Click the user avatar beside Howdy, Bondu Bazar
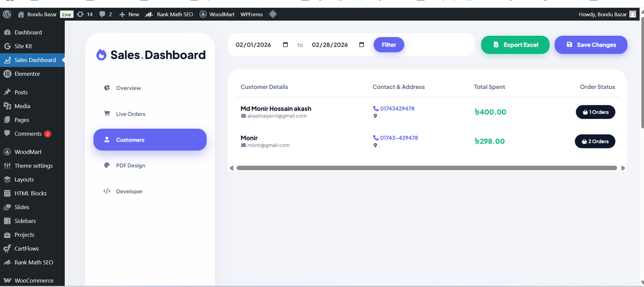 click(x=633, y=14)
